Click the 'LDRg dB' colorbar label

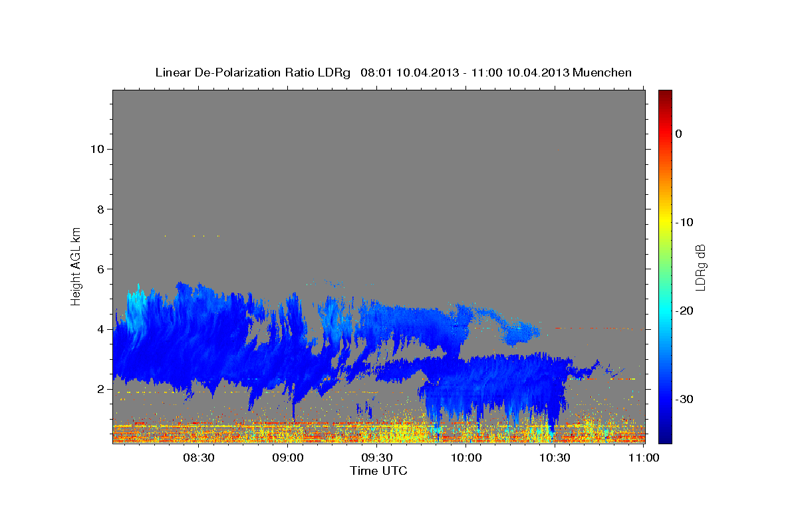click(x=700, y=267)
